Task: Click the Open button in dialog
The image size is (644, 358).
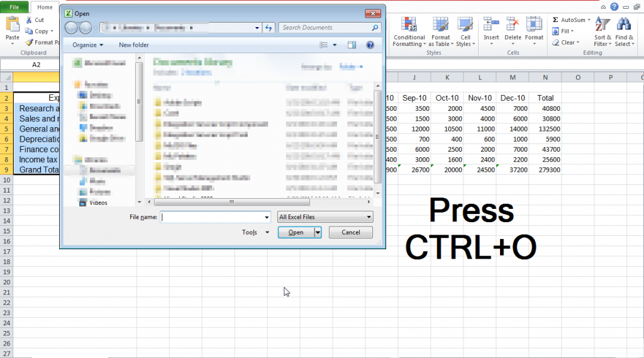Action: coord(296,232)
